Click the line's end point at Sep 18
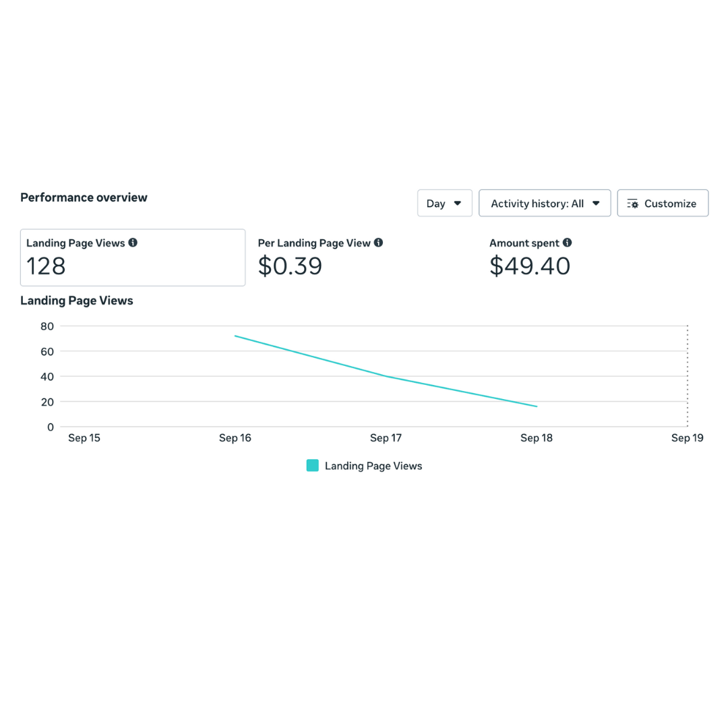 click(537, 406)
